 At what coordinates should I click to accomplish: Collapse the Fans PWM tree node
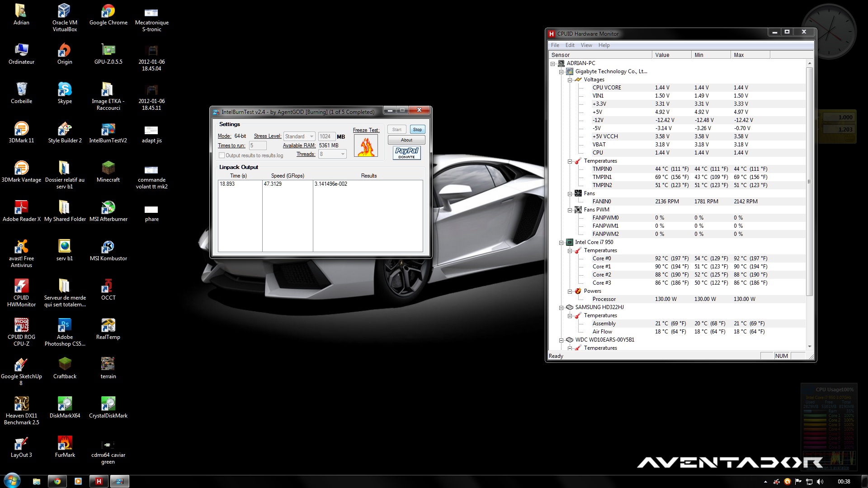pyautogui.click(x=570, y=210)
